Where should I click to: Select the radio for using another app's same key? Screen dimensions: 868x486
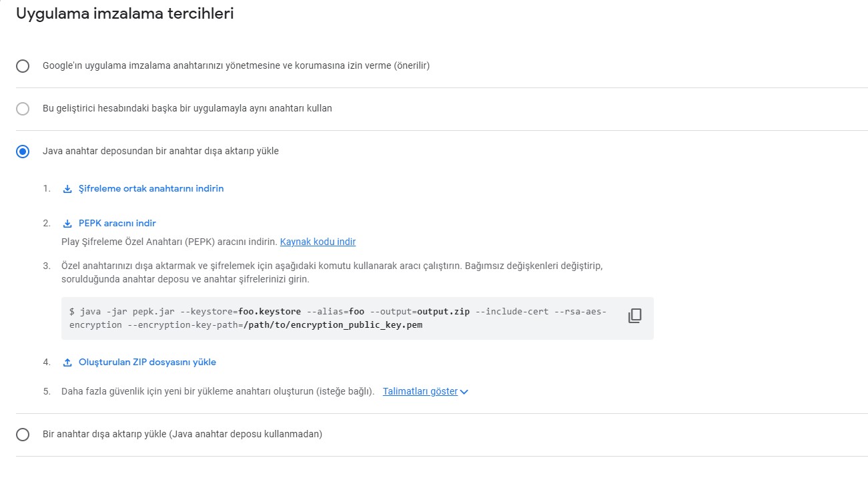point(23,109)
